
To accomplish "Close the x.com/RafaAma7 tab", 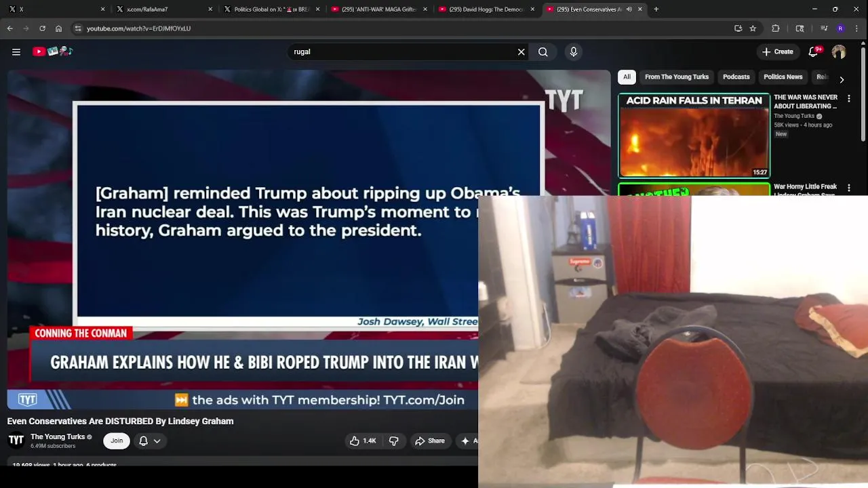I will pyautogui.click(x=210, y=9).
